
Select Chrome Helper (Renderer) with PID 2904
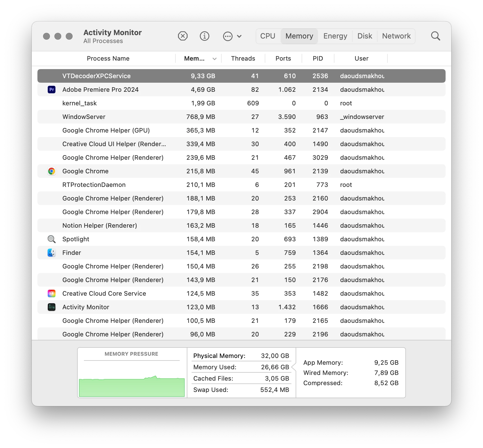tap(241, 212)
